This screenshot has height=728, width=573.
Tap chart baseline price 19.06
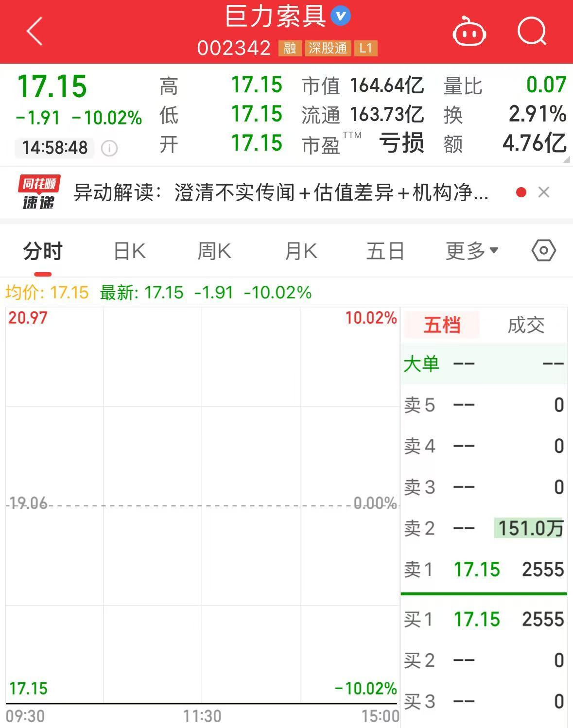point(28,503)
